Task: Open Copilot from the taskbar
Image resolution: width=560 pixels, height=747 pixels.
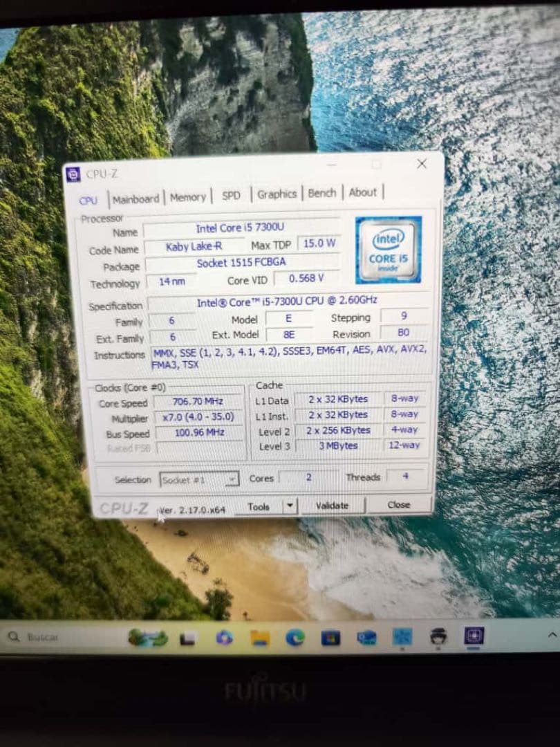Action: (x=224, y=638)
